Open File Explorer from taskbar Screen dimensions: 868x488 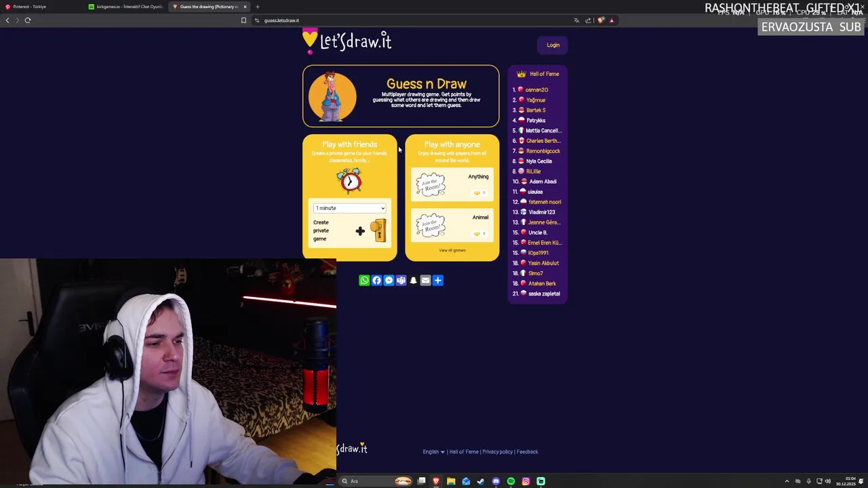tap(451, 481)
